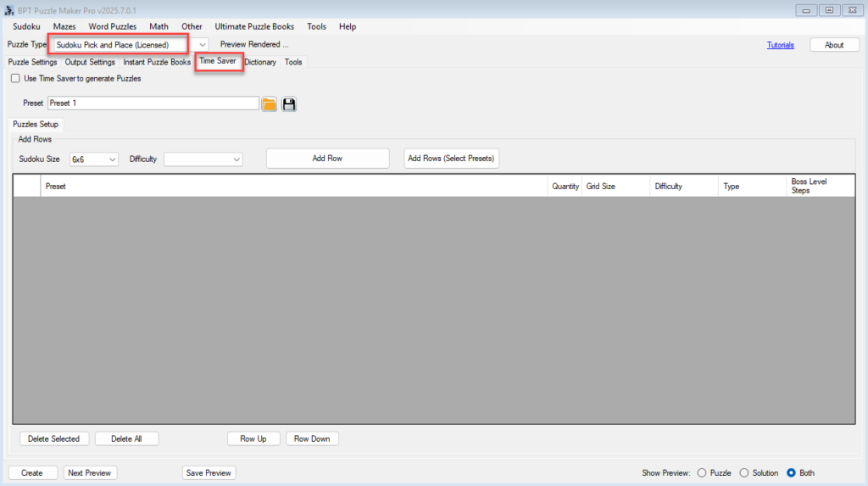Click the Save Preview button

point(209,472)
